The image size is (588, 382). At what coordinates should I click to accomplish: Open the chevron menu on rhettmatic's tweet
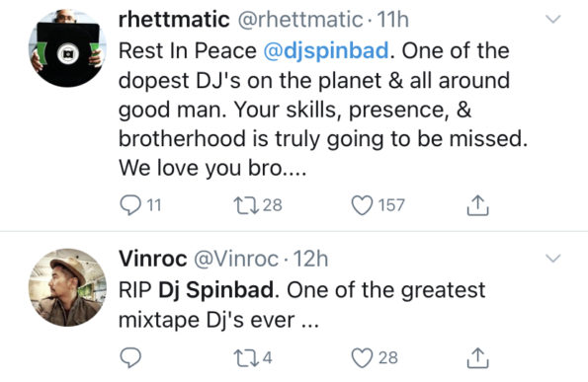click(x=552, y=19)
